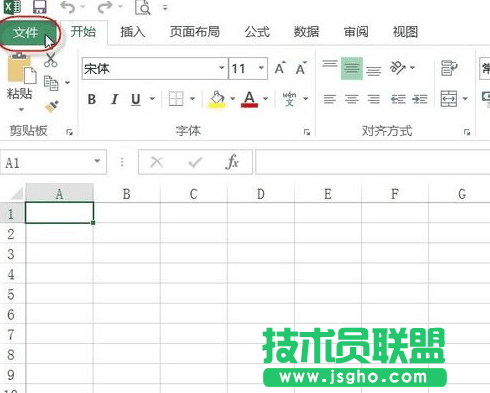The height and width of the screenshot is (393, 490).
Task: Toggle Top Align
Action: coord(330,64)
